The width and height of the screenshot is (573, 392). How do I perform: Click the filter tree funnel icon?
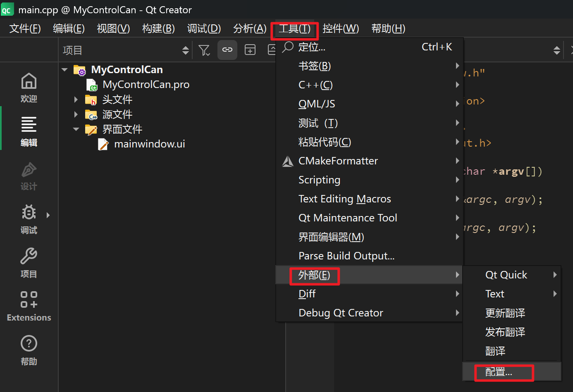tap(204, 50)
